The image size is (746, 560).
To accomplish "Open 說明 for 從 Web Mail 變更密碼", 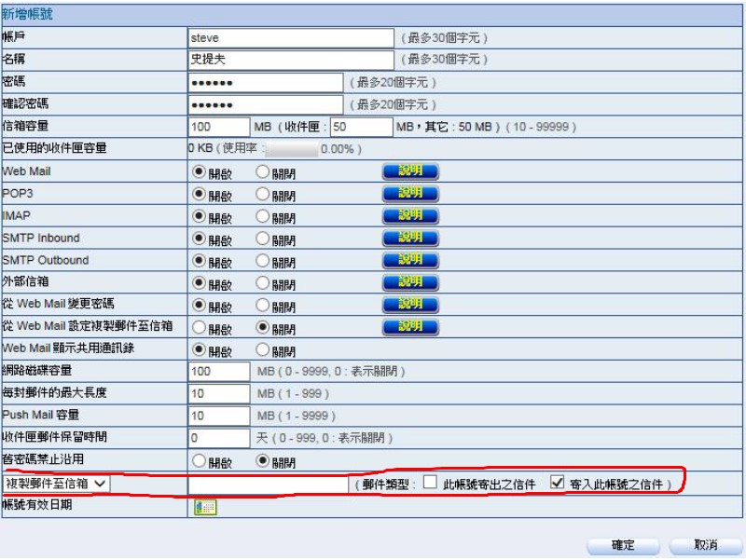I will (x=410, y=305).
